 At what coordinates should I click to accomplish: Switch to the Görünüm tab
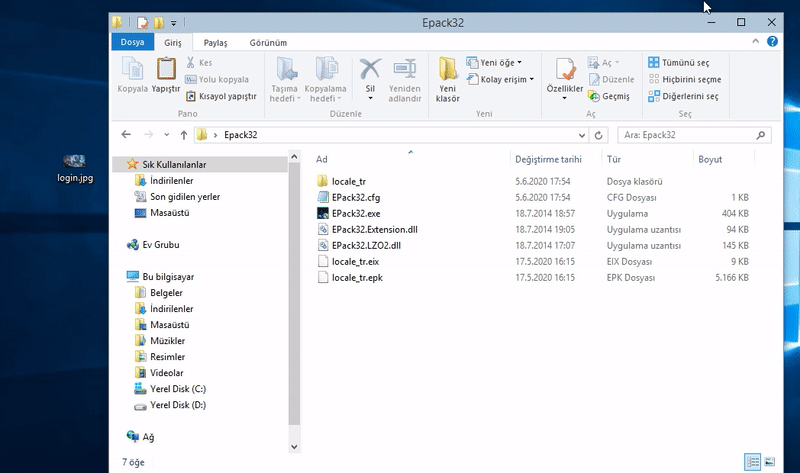coord(268,42)
